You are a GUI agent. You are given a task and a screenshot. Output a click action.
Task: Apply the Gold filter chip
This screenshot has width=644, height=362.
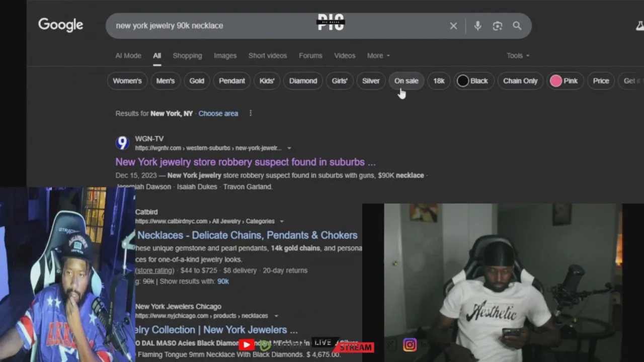tap(197, 81)
